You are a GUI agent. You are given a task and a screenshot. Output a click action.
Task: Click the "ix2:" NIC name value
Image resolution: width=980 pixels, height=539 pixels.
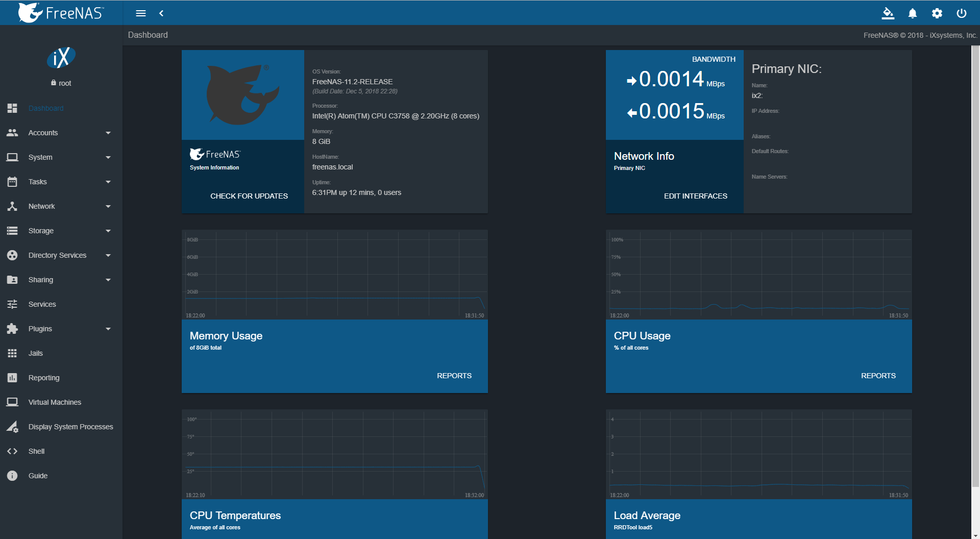(757, 95)
